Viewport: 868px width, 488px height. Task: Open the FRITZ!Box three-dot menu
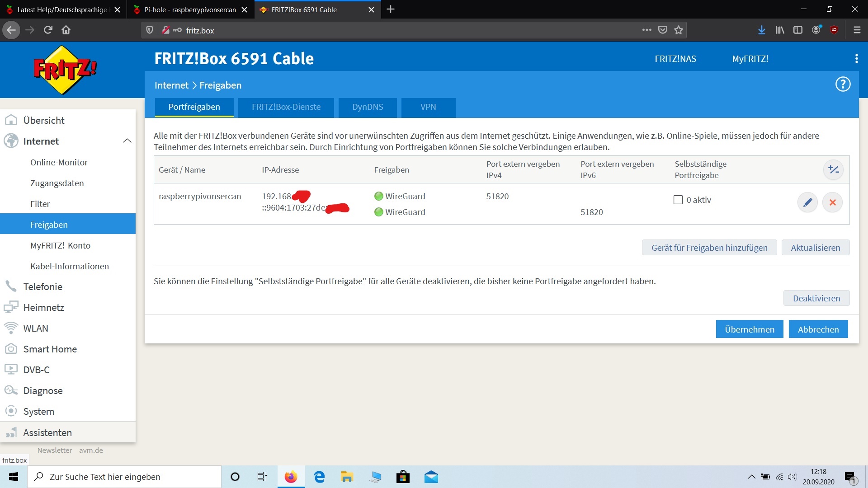tap(856, 59)
